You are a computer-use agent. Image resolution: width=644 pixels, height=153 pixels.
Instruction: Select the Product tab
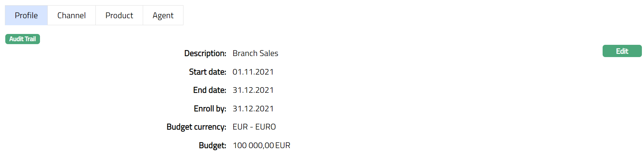[119, 15]
